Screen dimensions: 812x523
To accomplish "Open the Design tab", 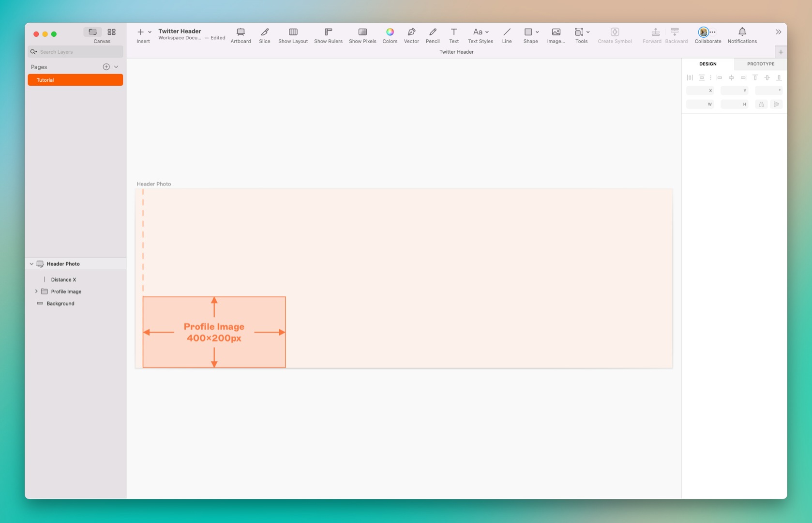I will tap(707, 63).
